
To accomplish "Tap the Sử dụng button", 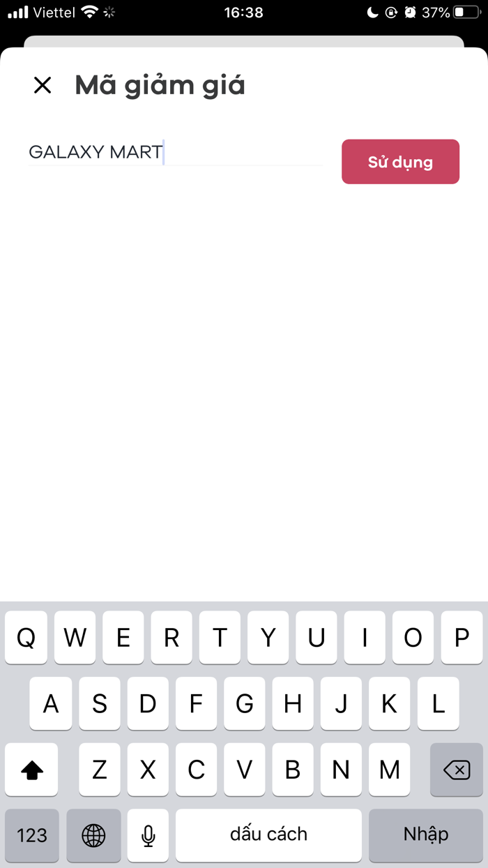I will pyautogui.click(x=400, y=162).
